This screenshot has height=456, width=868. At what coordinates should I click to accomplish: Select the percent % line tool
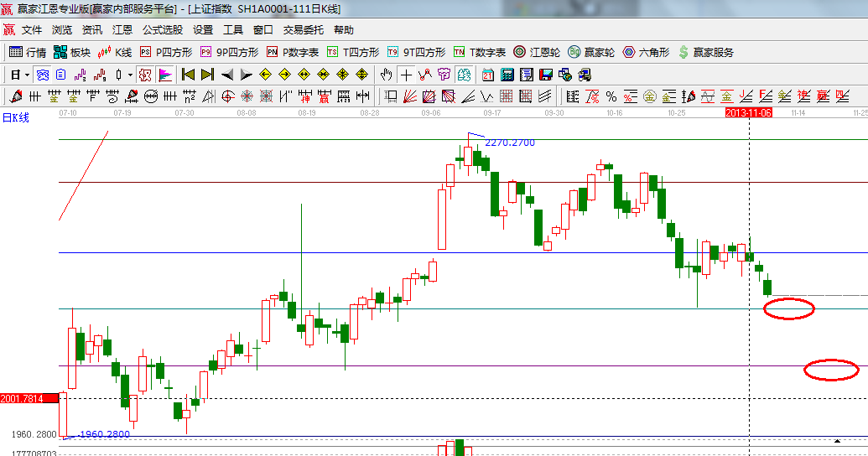(611, 96)
